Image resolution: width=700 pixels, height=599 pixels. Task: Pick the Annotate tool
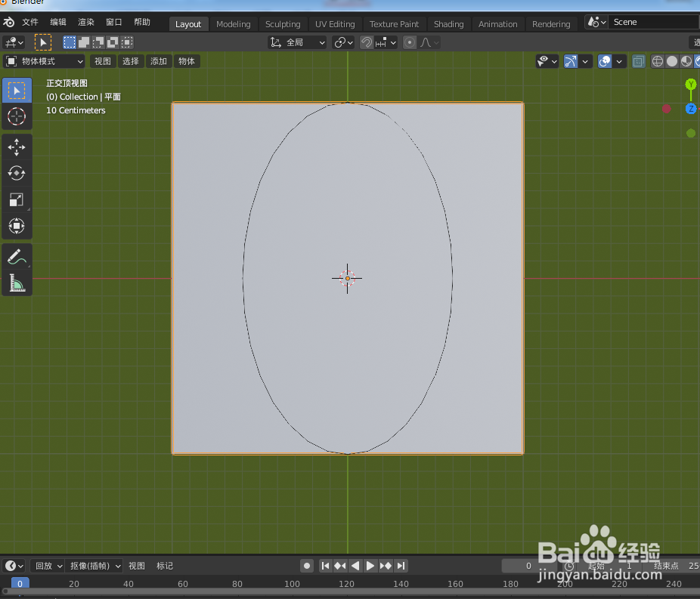[x=17, y=256]
